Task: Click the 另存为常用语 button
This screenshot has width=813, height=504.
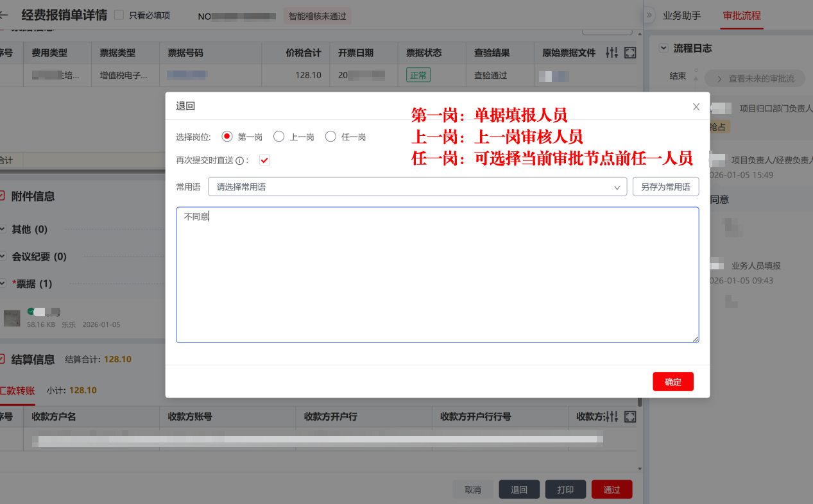Action: (665, 187)
